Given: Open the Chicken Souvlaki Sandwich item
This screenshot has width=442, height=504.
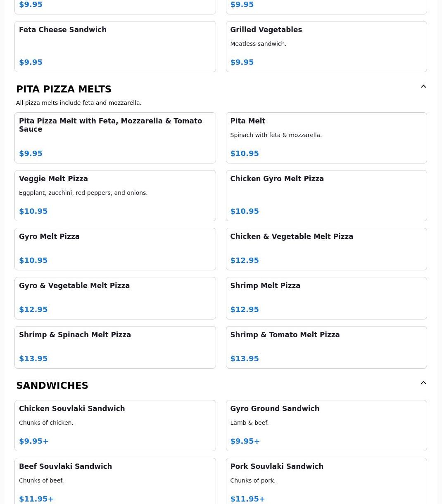Looking at the screenshot, I should pos(115,426).
